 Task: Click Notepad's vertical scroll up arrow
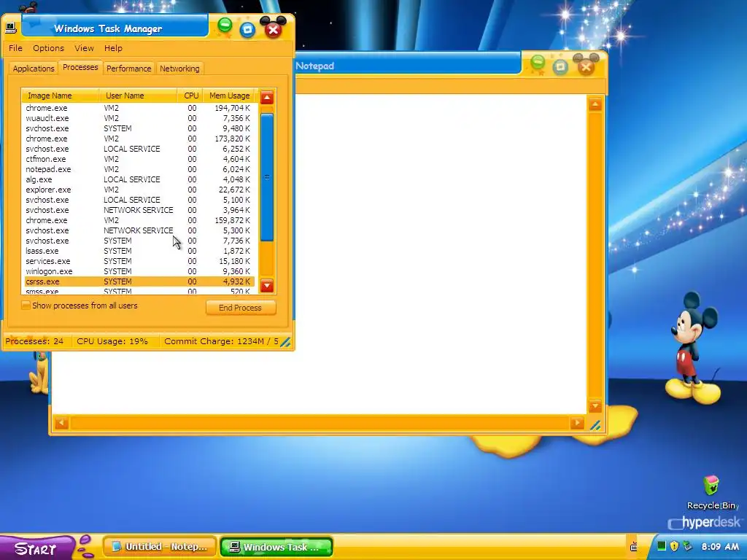pyautogui.click(x=595, y=104)
